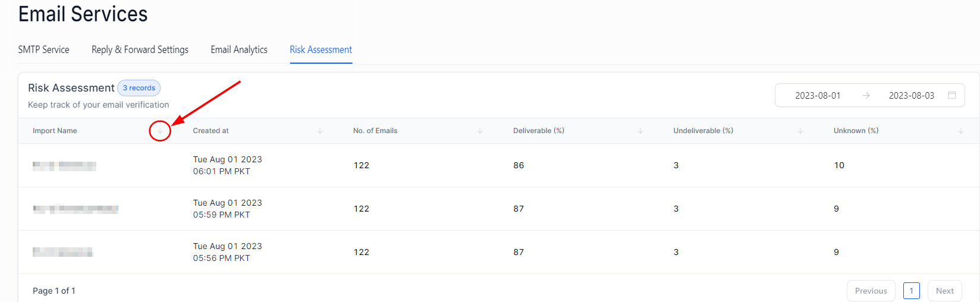Select the Risk Assessment tab
This screenshot has height=302, width=980.
pyautogui.click(x=321, y=50)
